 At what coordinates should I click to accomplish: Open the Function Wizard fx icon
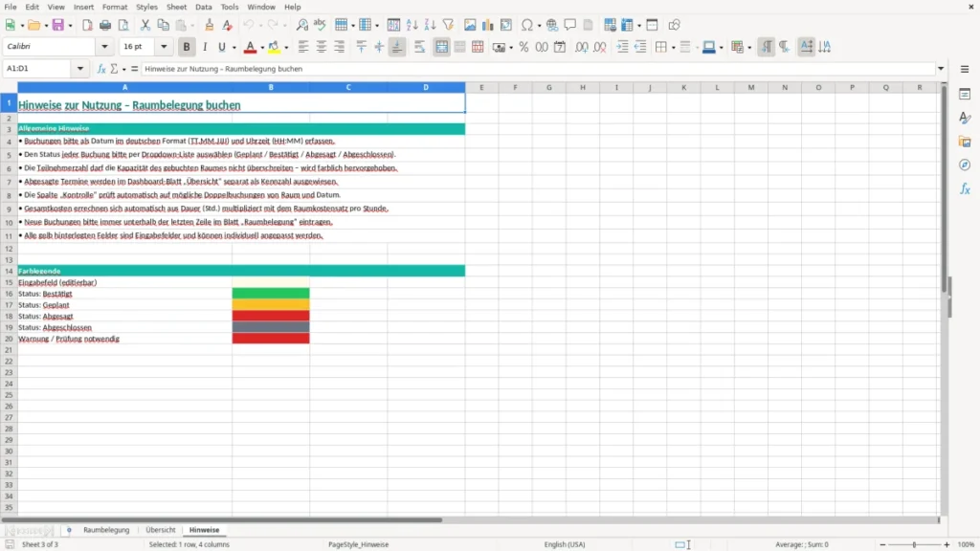click(101, 69)
